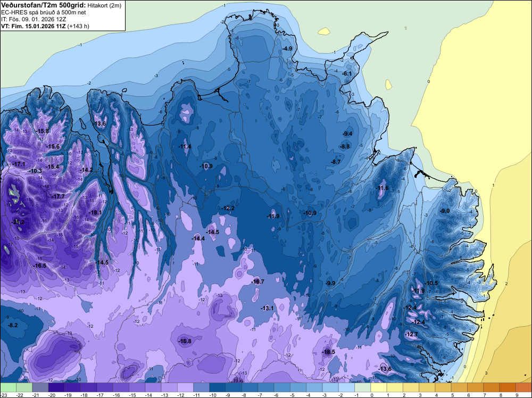The height and width of the screenshot is (398, 532).
Task: Click the -4.9 temperature label
Action: click(x=287, y=48)
